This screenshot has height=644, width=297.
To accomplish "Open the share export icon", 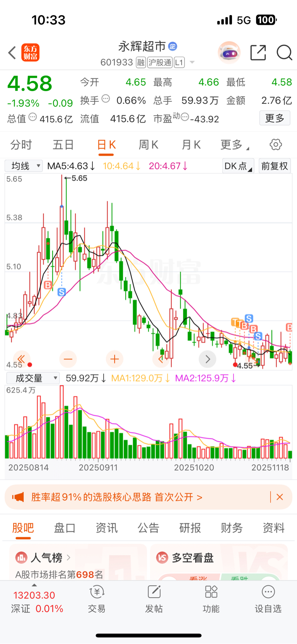I will tap(258, 53).
